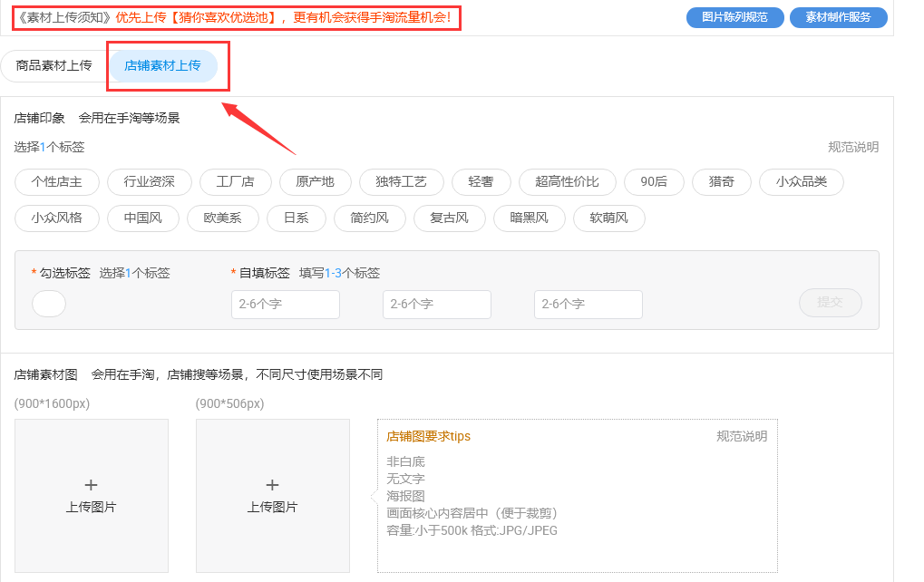Select the 原产地 label chip

pyautogui.click(x=315, y=182)
